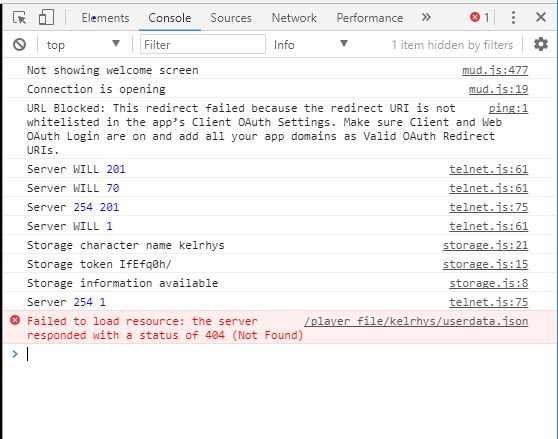Open the /player_file/kelrhys/userdata.json link
This screenshot has width=558, height=439.
click(x=416, y=321)
